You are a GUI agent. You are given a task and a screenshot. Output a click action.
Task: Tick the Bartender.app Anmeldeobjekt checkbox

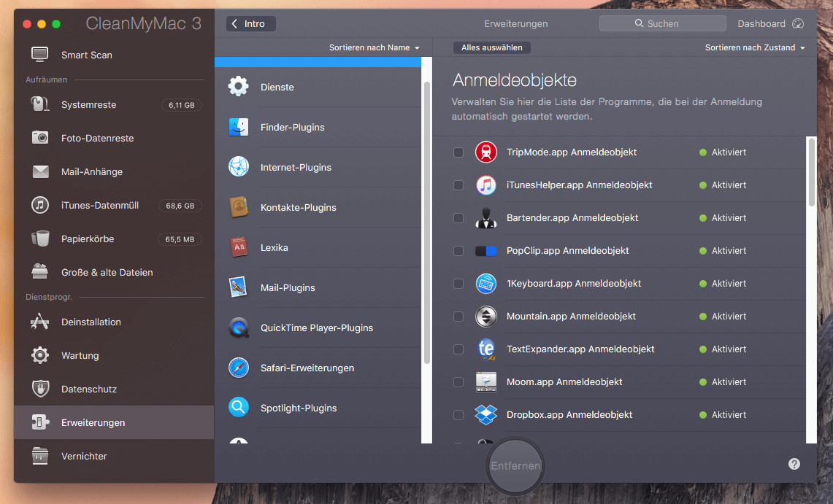click(458, 218)
